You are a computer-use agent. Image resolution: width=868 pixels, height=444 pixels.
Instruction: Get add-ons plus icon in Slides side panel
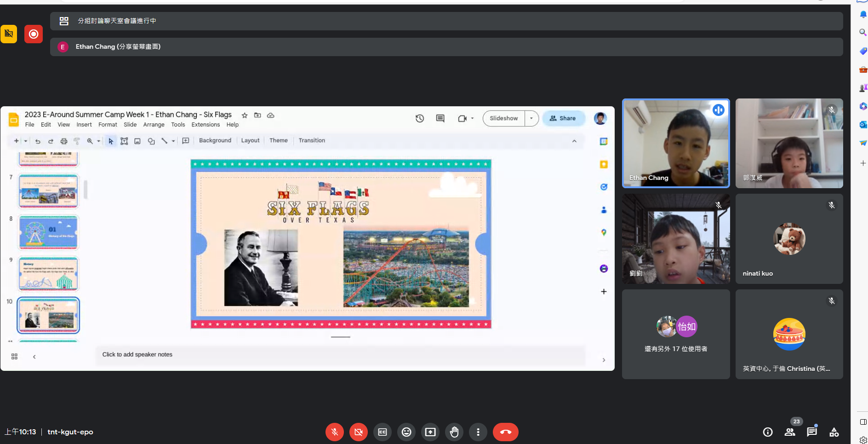coord(604,291)
